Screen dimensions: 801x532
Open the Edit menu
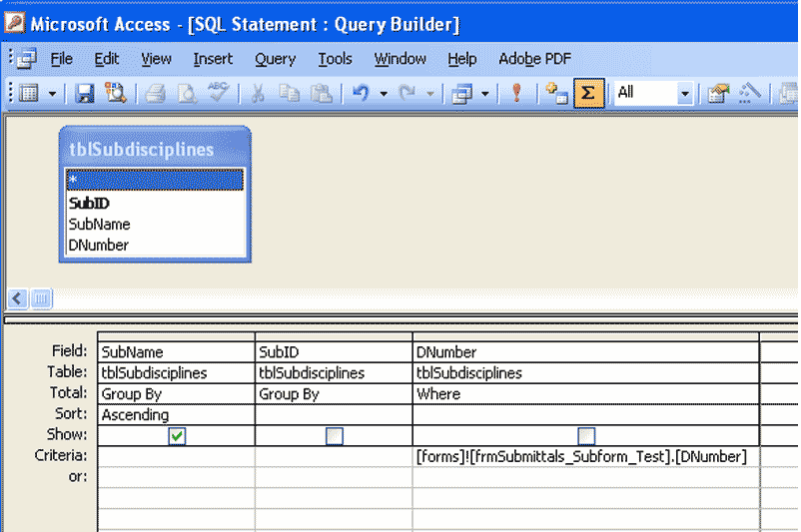(106, 59)
